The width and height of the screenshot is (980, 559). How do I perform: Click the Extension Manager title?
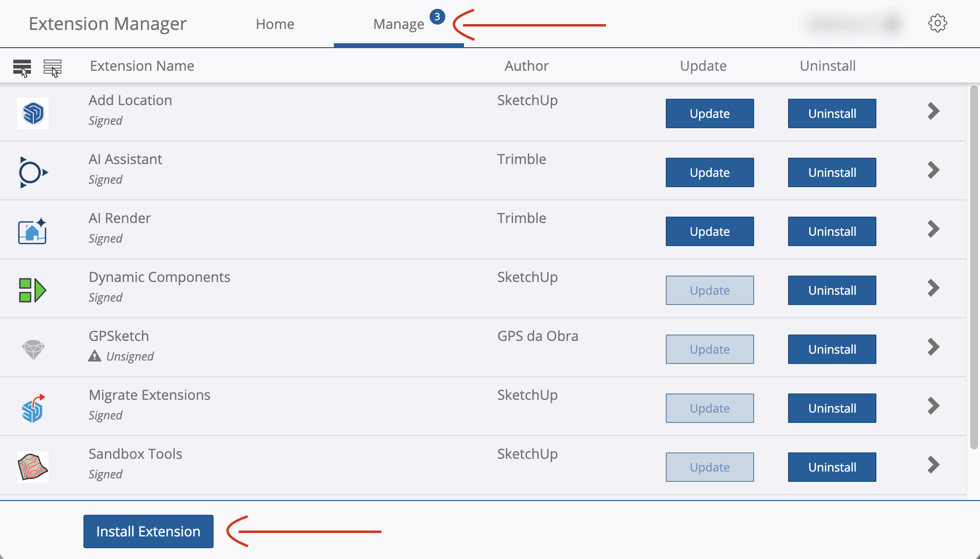(108, 24)
